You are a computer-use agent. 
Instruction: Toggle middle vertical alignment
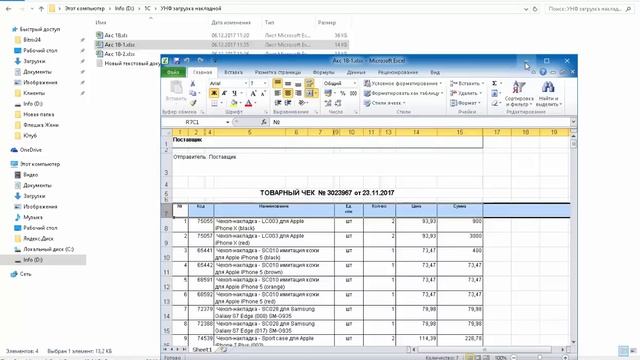288,83
